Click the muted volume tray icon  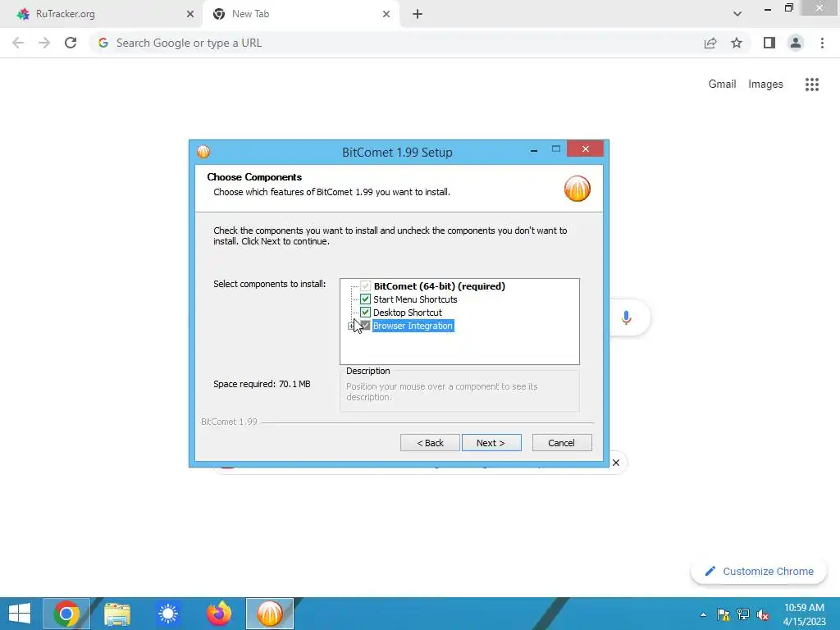point(763,614)
